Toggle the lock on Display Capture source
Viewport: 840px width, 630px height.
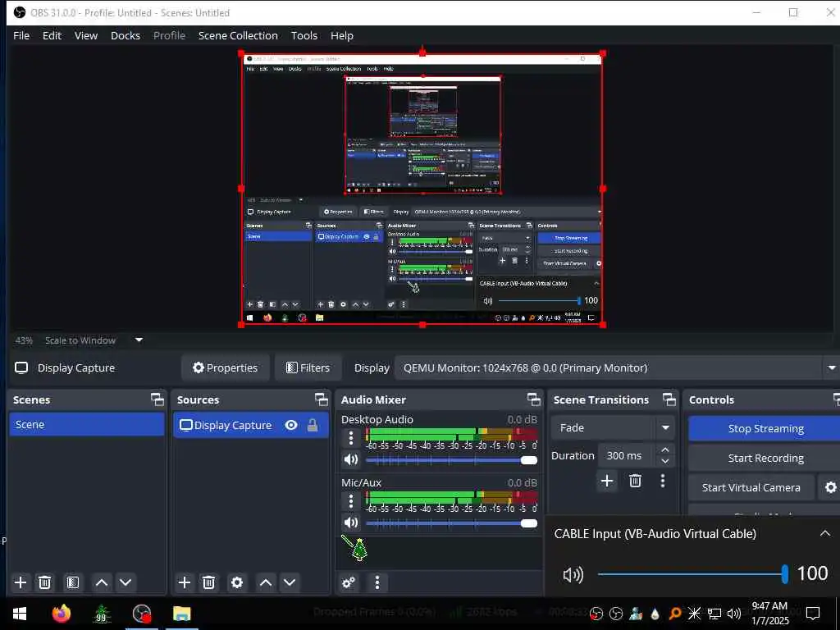click(x=313, y=426)
